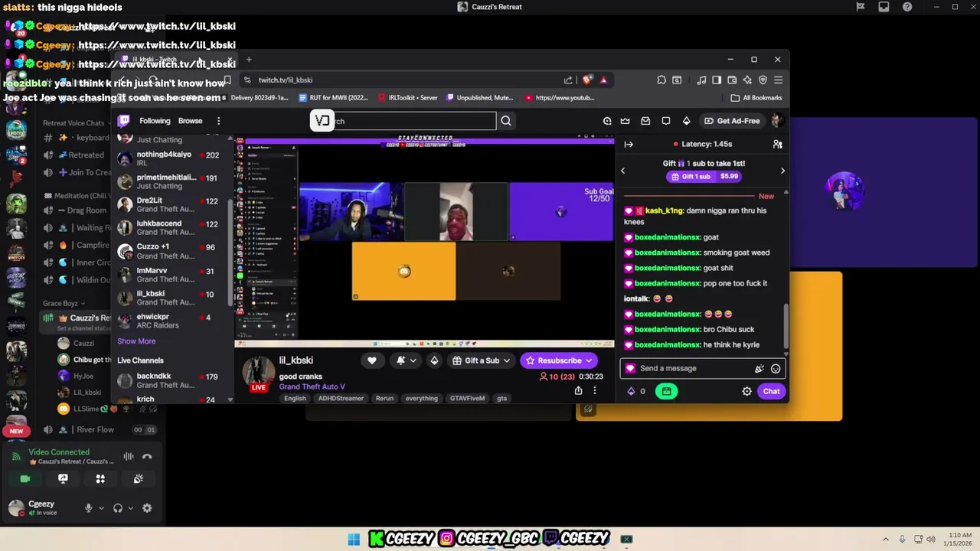Click the heart follow button for lil_kbski
980x551 pixels.
(x=372, y=360)
